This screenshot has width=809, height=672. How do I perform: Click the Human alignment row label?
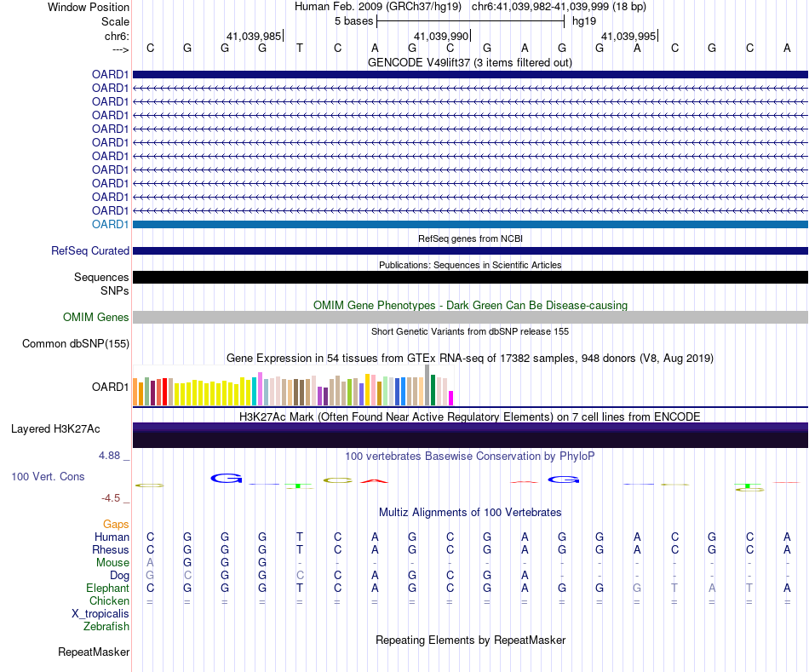click(112, 537)
